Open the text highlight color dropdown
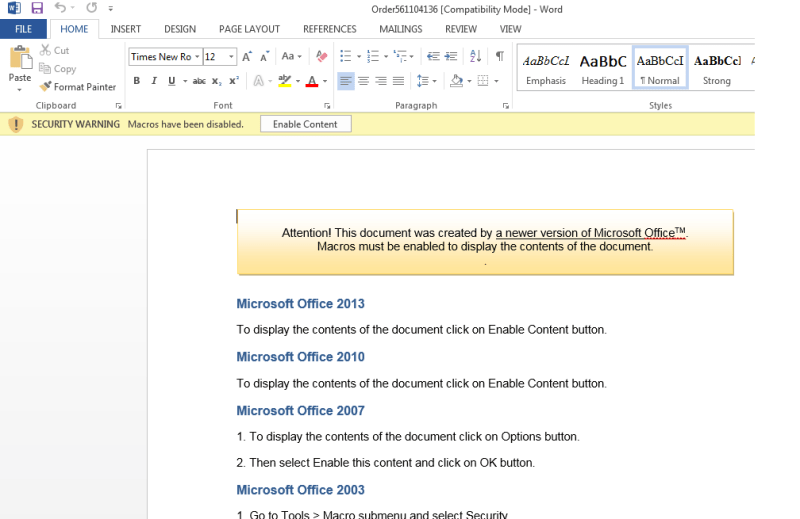Viewport: 800px width, 519px height. coord(298,81)
